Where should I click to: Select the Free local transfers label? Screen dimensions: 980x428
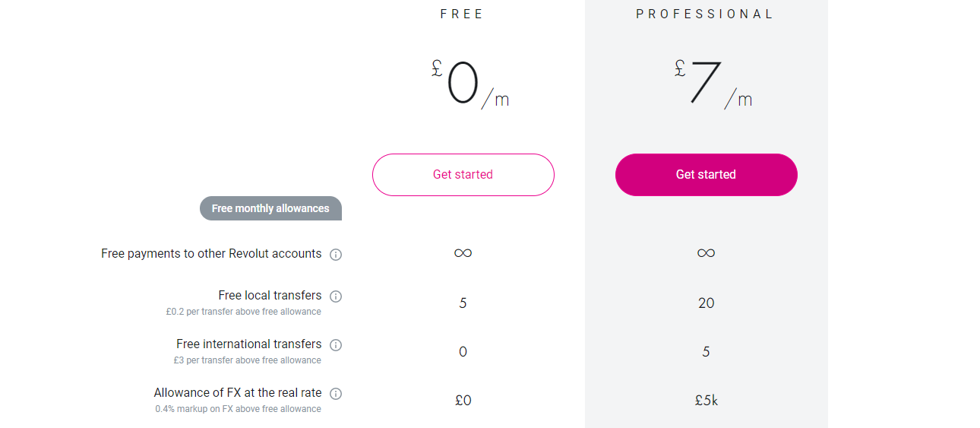tap(270, 296)
